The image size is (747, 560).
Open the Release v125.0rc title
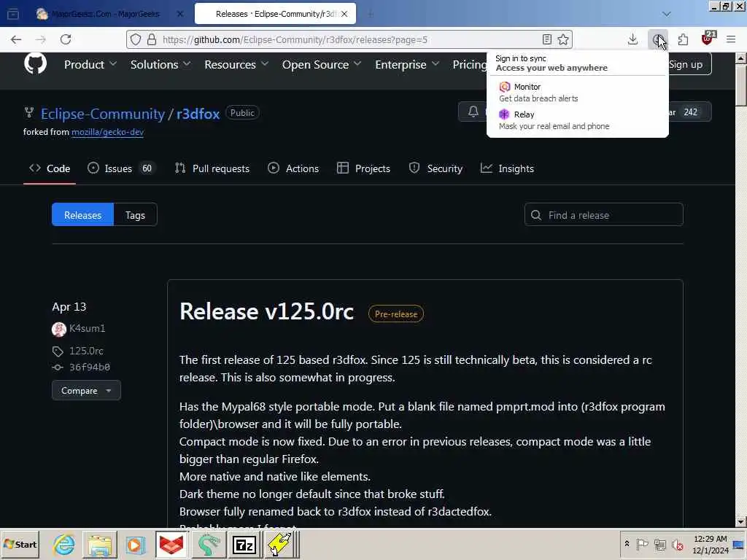[266, 312]
